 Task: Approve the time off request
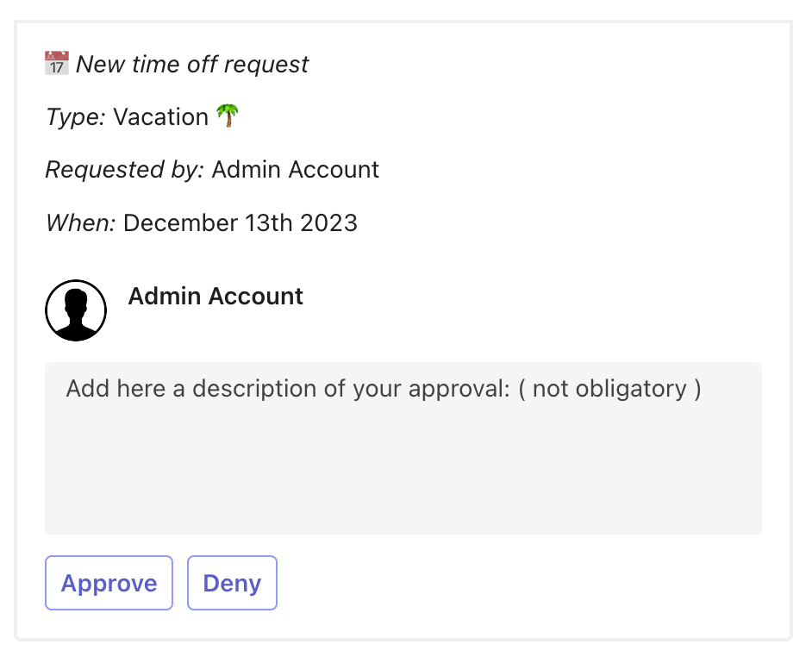click(x=109, y=584)
